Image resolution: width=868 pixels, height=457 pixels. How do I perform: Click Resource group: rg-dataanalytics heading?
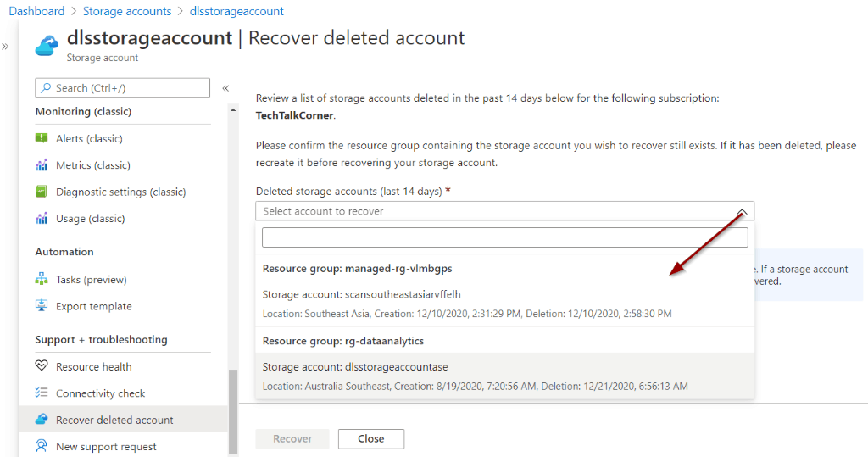pos(343,341)
